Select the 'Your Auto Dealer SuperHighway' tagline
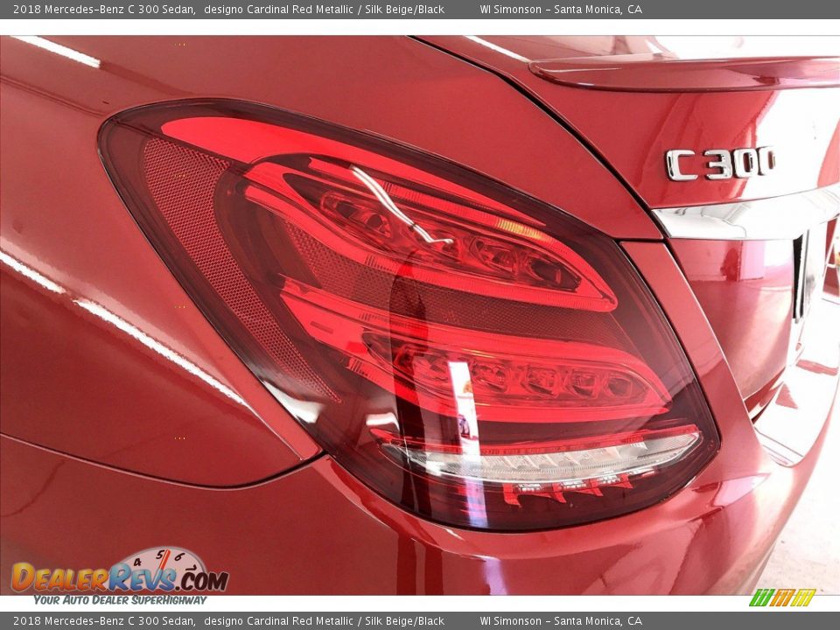 click(x=120, y=600)
